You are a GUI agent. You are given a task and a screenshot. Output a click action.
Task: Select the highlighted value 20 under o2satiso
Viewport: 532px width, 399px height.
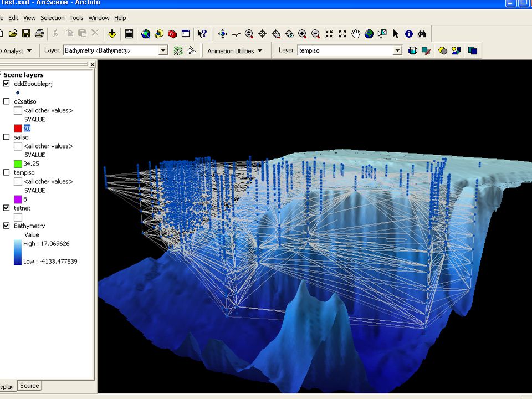(27, 128)
